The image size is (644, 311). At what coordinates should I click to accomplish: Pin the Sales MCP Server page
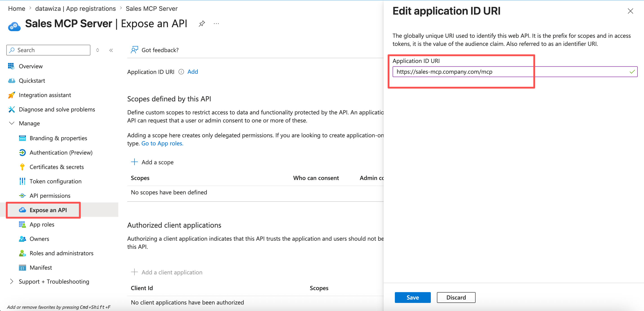202,24
